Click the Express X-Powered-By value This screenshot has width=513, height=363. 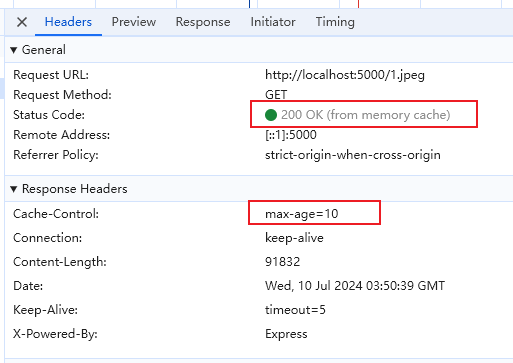coord(286,334)
